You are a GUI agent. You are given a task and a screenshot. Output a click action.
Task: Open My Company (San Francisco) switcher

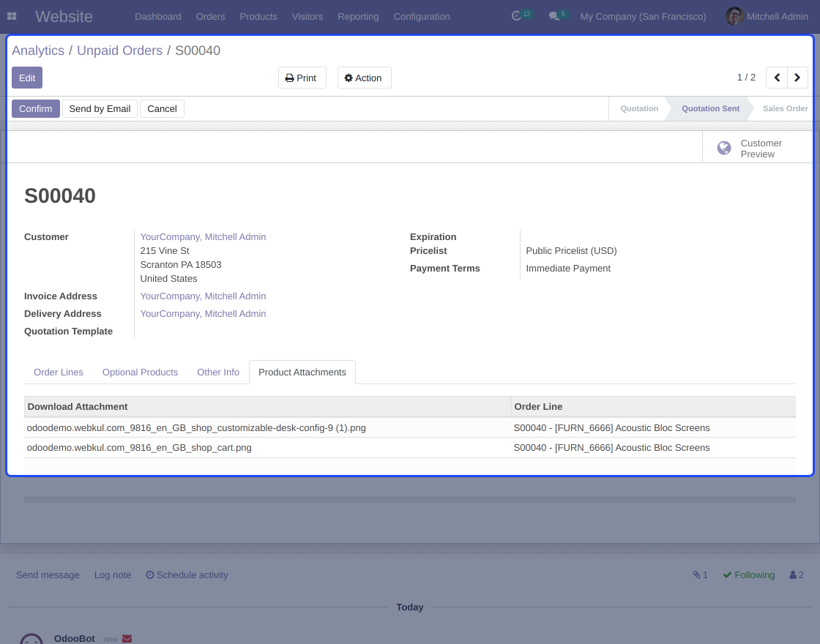tap(643, 17)
